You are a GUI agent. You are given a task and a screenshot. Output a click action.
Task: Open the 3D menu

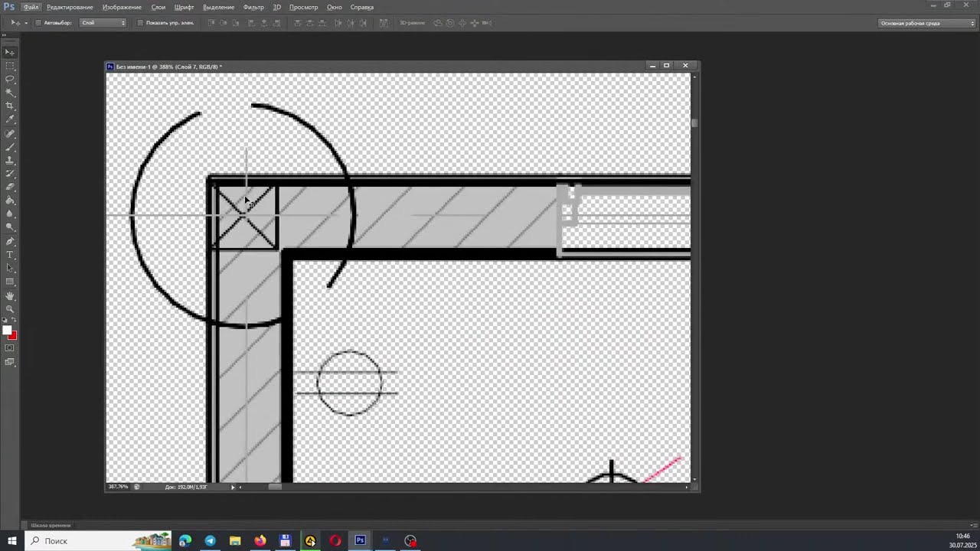click(x=277, y=7)
